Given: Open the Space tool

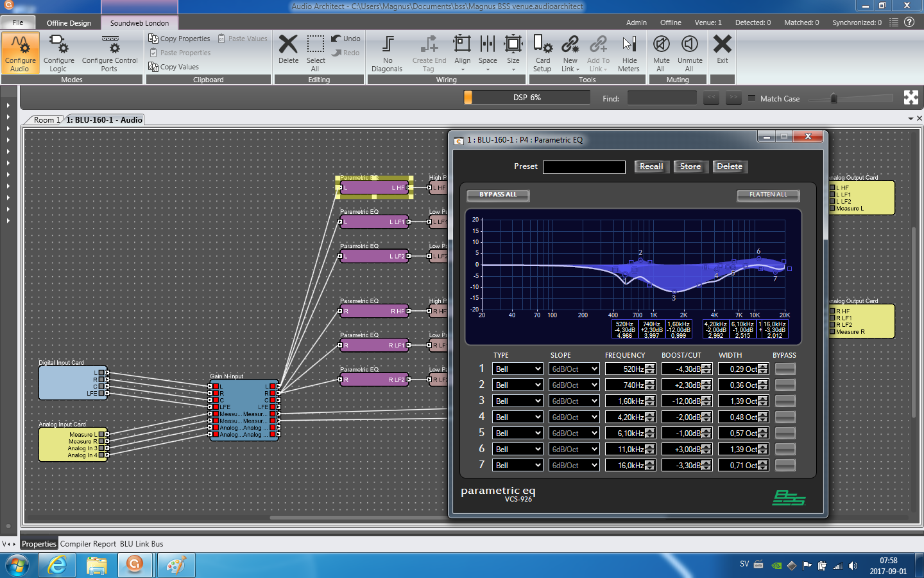Looking at the screenshot, I should (488, 53).
